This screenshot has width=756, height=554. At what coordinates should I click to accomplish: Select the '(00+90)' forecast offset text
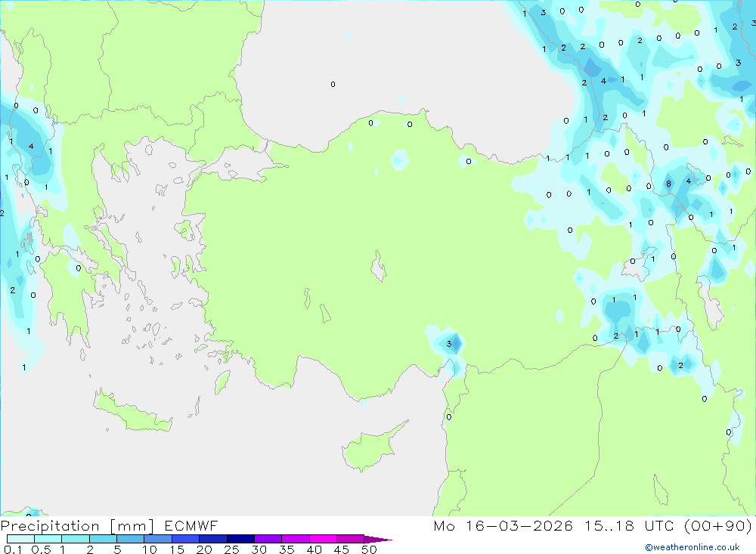(x=718, y=526)
